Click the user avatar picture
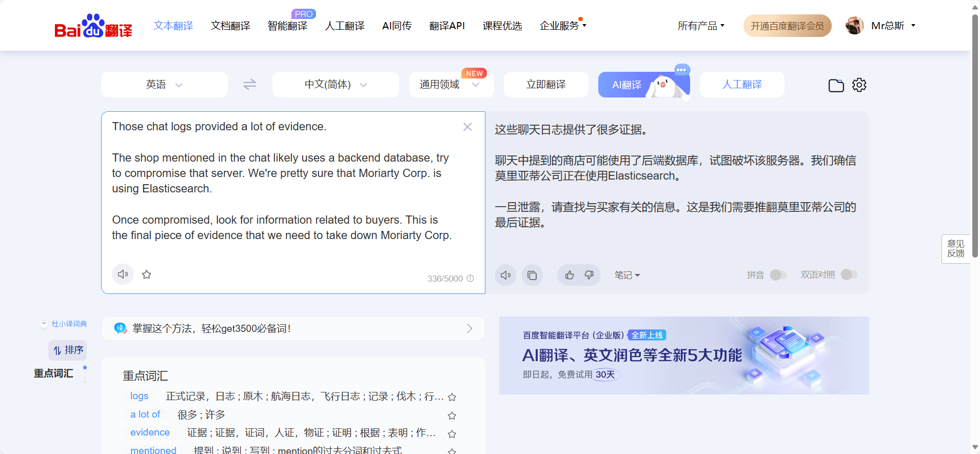 tap(854, 26)
